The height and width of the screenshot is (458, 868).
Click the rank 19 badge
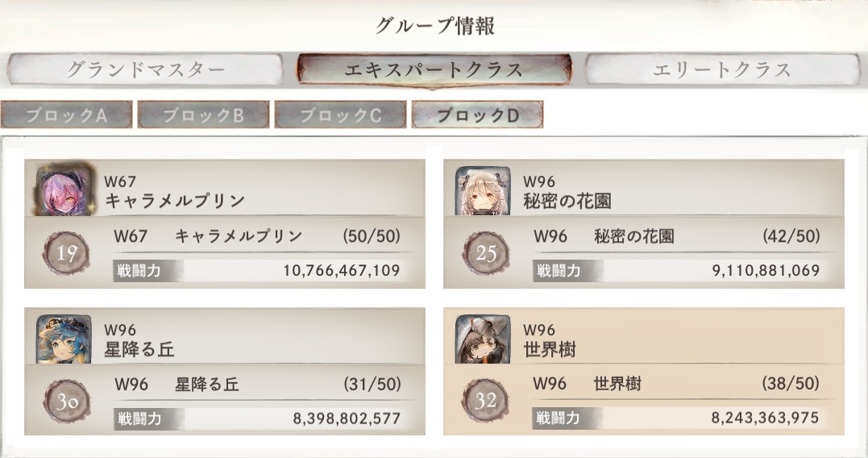(69, 256)
